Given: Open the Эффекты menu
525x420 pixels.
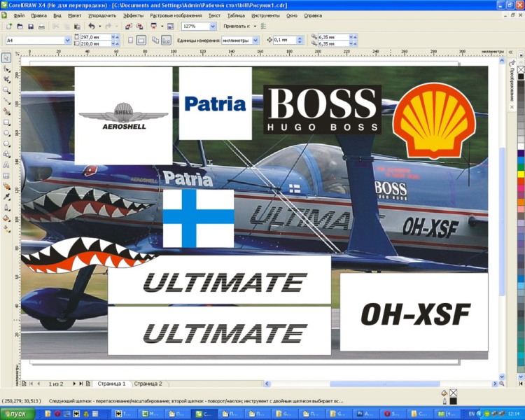Looking at the screenshot, I should (x=133, y=15).
